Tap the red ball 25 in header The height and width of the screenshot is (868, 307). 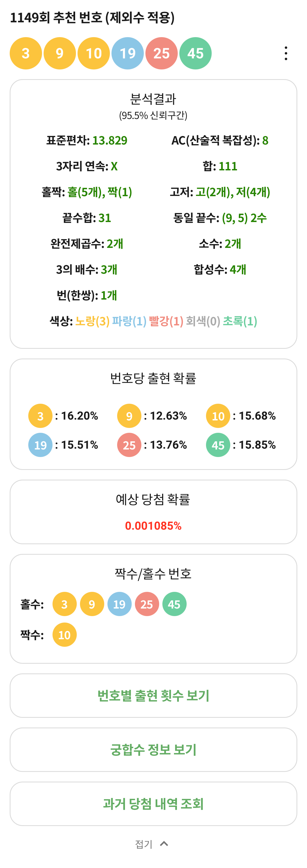[x=161, y=53]
